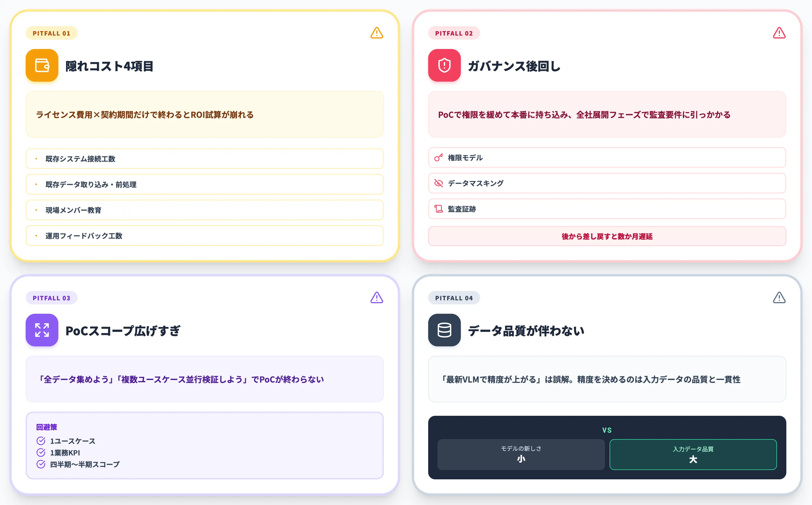Click the key icon beside 権限モデル
Viewport: 812px width, 505px height.
(439, 158)
